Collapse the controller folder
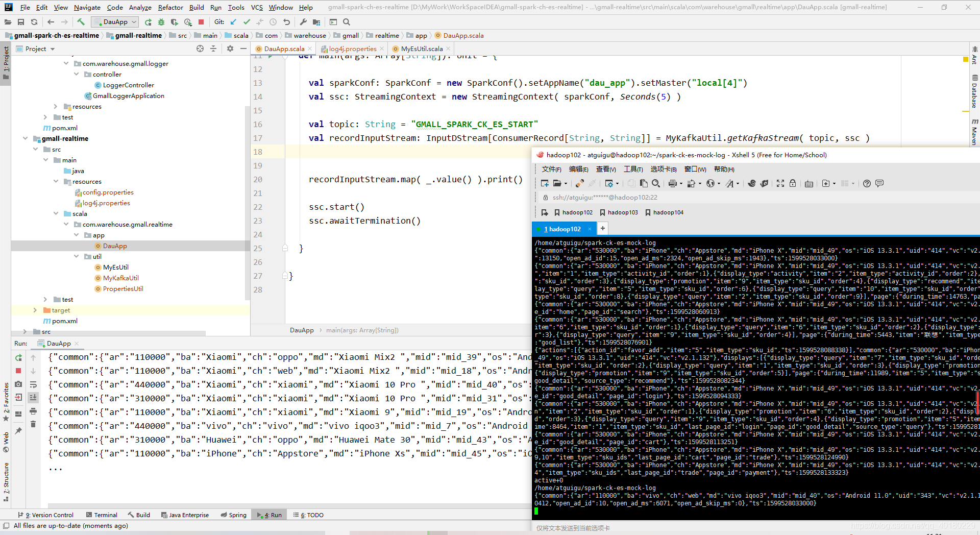Screen dimensions: 980x535 [76, 74]
